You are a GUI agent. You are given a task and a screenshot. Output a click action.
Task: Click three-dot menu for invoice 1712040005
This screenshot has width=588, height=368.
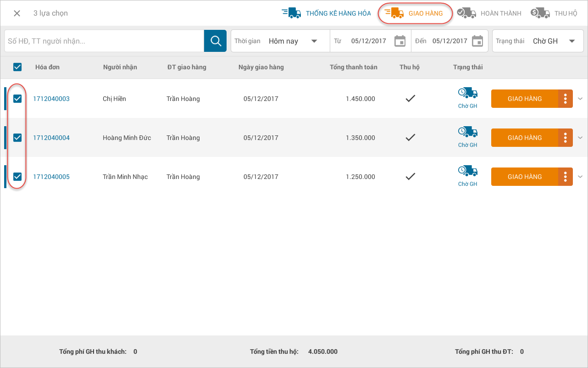(x=566, y=177)
